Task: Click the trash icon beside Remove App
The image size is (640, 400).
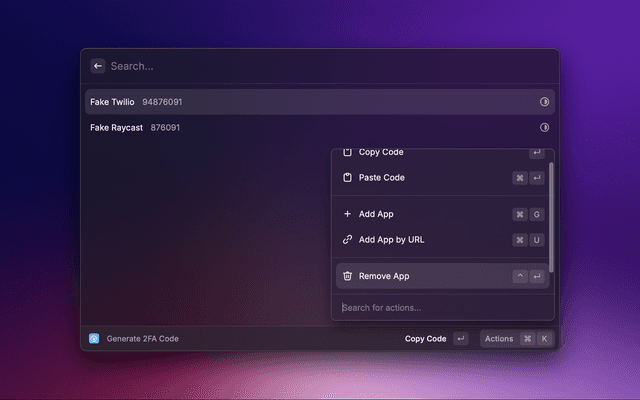Action: click(347, 276)
